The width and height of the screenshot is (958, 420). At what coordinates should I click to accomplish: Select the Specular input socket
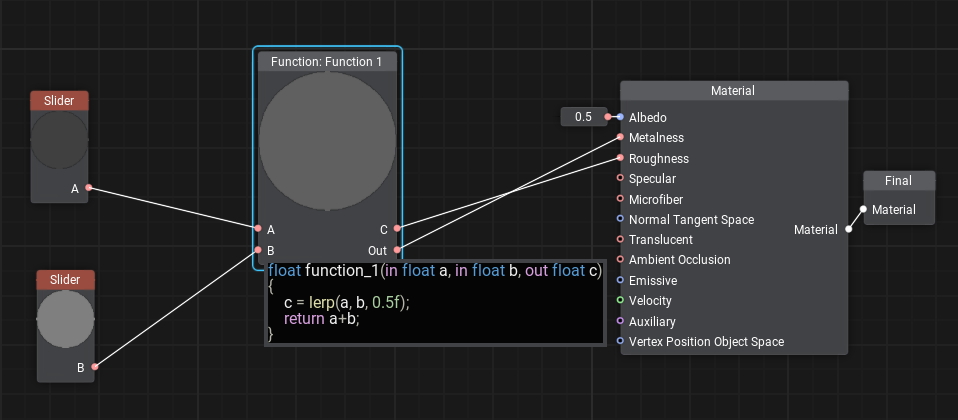point(620,179)
